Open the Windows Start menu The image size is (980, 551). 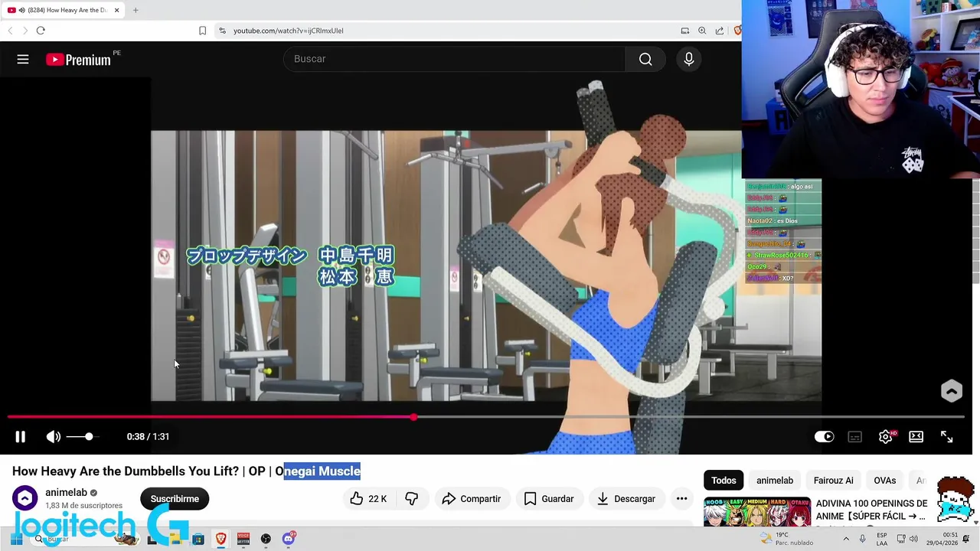(x=15, y=539)
